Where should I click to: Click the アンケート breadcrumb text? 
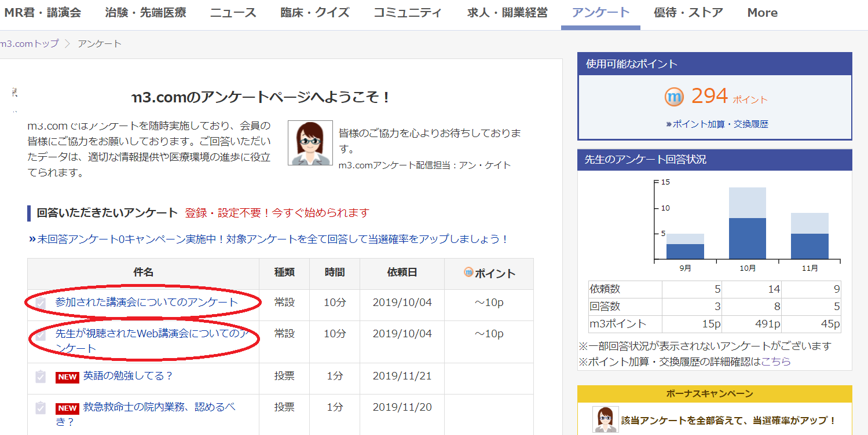pos(100,43)
